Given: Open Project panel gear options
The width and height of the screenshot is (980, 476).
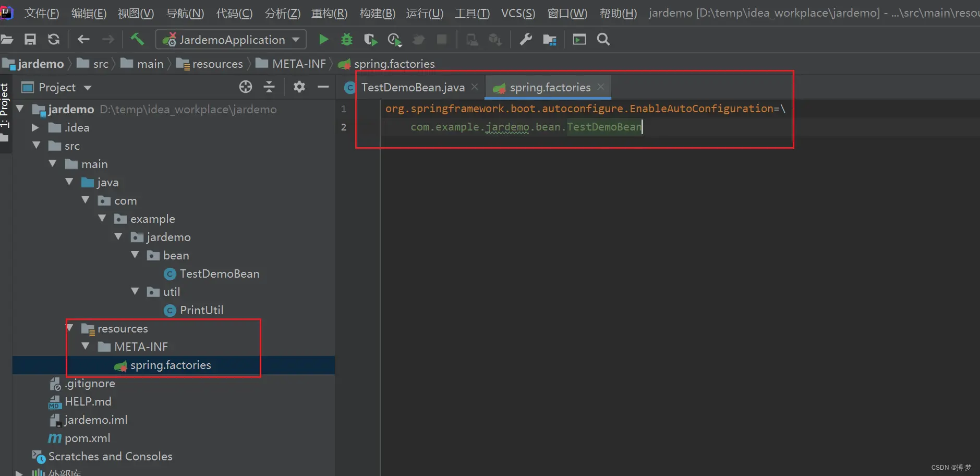Looking at the screenshot, I should [x=299, y=87].
